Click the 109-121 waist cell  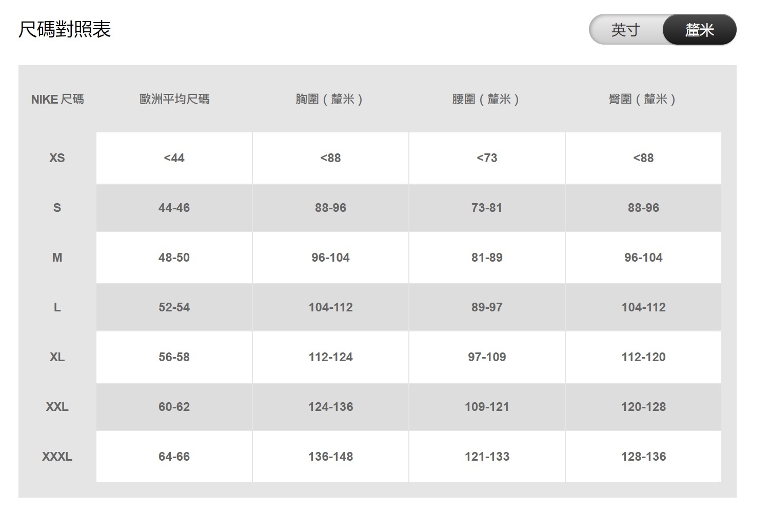487,407
